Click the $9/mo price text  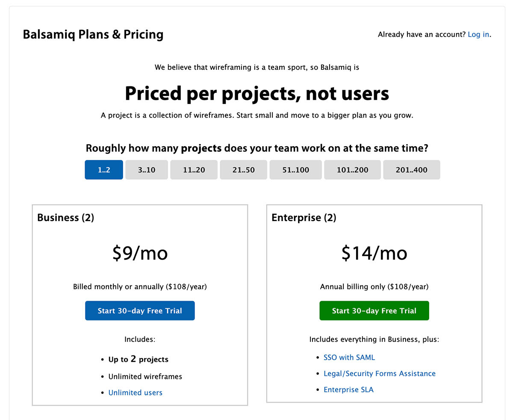pyautogui.click(x=140, y=253)
